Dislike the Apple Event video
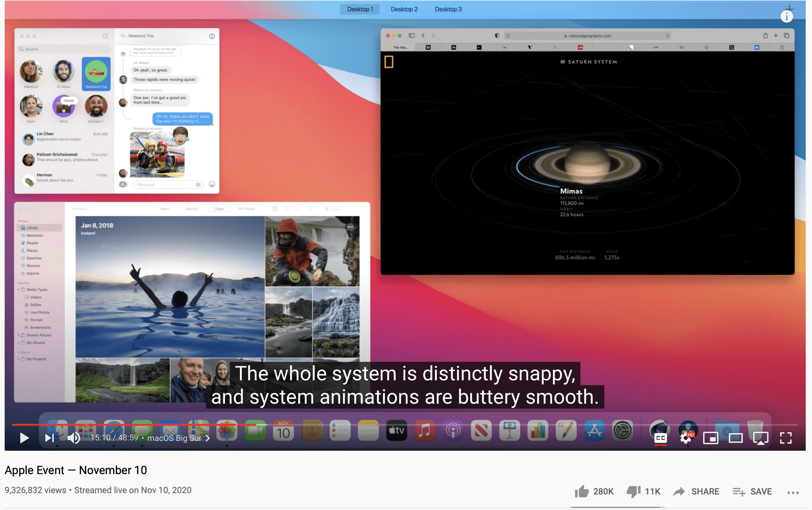This screenshot has height=510, width=812. 633,492
